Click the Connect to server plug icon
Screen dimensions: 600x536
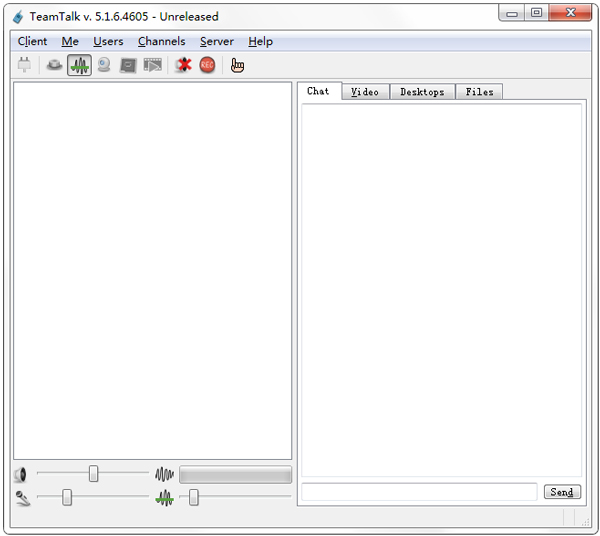(x=24, y=65)
